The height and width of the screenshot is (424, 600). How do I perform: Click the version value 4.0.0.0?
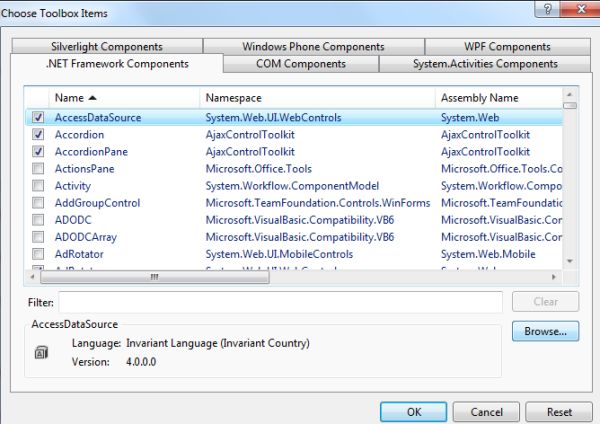[141, 362]
